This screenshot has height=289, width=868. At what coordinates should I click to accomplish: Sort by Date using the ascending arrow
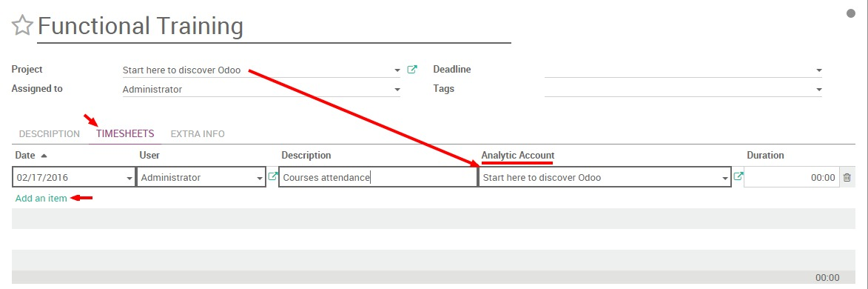pos(44,156)
